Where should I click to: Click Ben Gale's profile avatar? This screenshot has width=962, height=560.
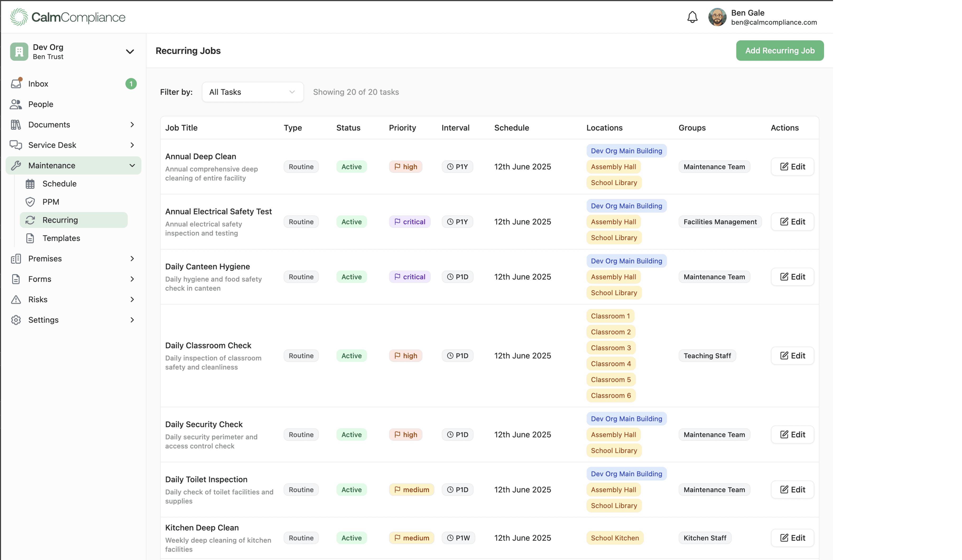pos(718,17)
